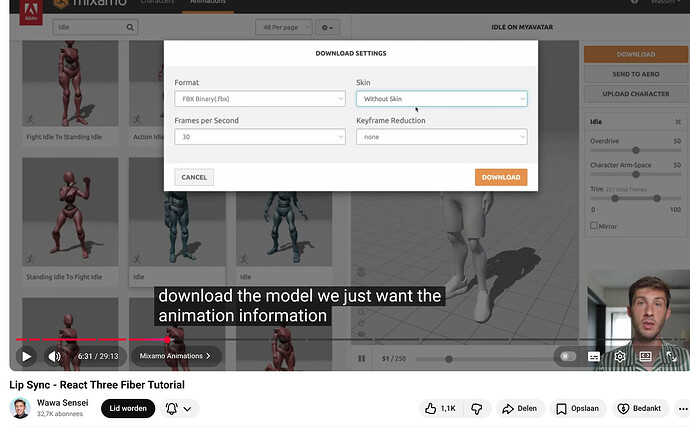Image resolution: width=690 pixels, height=427 pixels.
Task: Switch player to theater mode
Action: click(646, 356)
